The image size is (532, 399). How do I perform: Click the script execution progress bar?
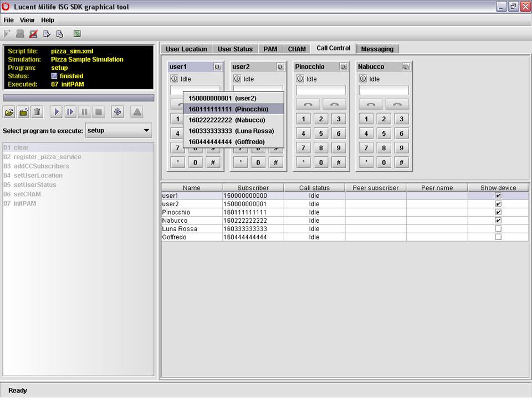(78, 98)
